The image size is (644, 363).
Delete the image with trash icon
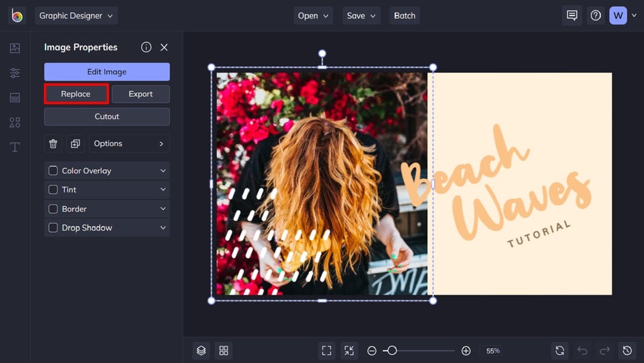[53, 143]
